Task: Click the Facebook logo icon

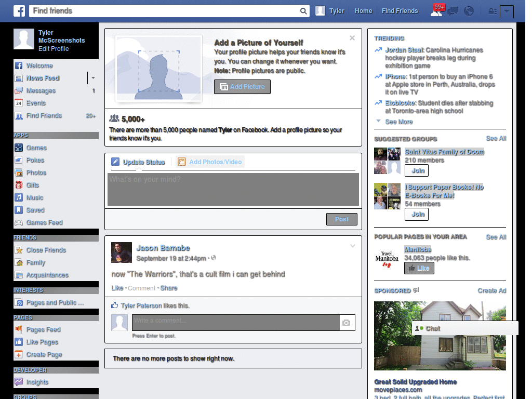Action: coord(19,11)
